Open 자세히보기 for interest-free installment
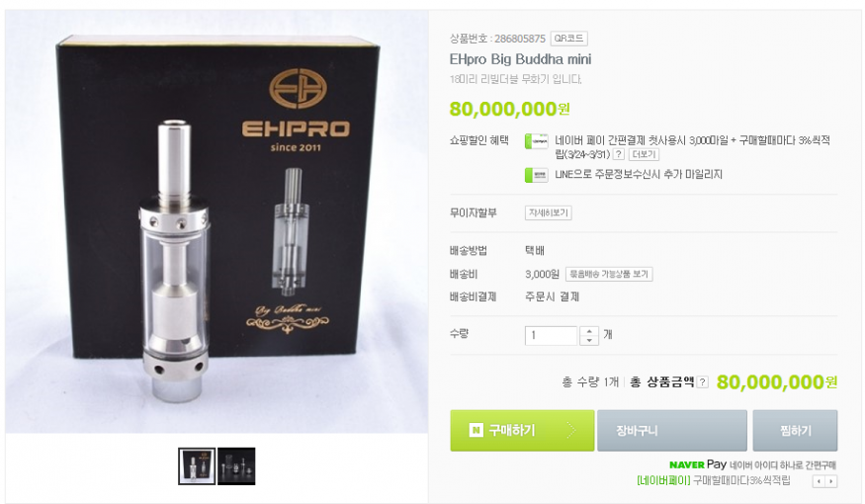Image resolution: width=865 pixels, height=504 pixels. [x=548, y=212]
